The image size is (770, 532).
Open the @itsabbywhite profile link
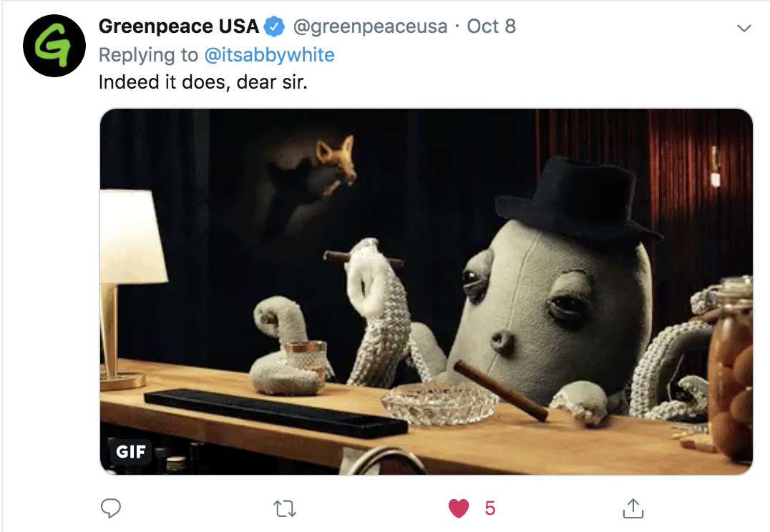(269, 55)
